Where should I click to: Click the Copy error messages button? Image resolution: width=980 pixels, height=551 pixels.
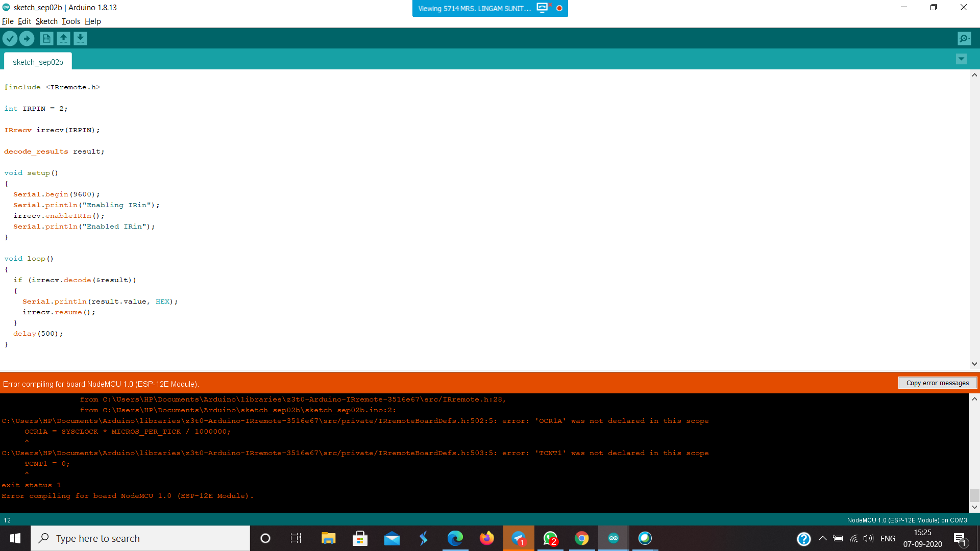pos(937,383)
